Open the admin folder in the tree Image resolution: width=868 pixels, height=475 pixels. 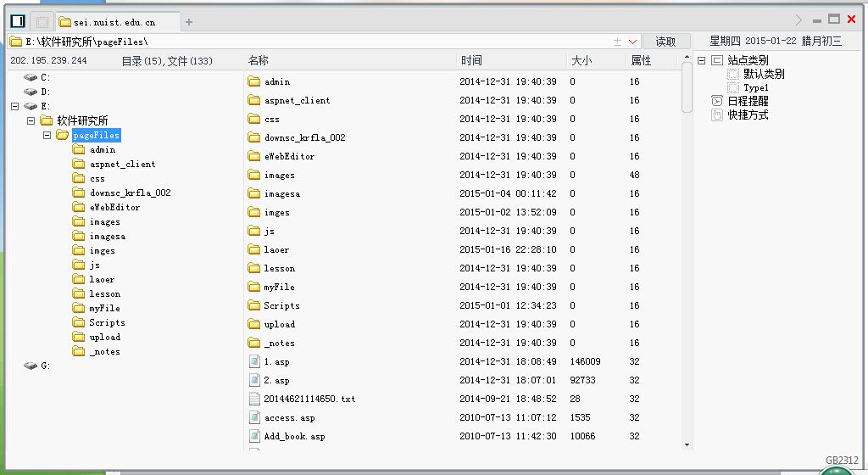(103, 149)
